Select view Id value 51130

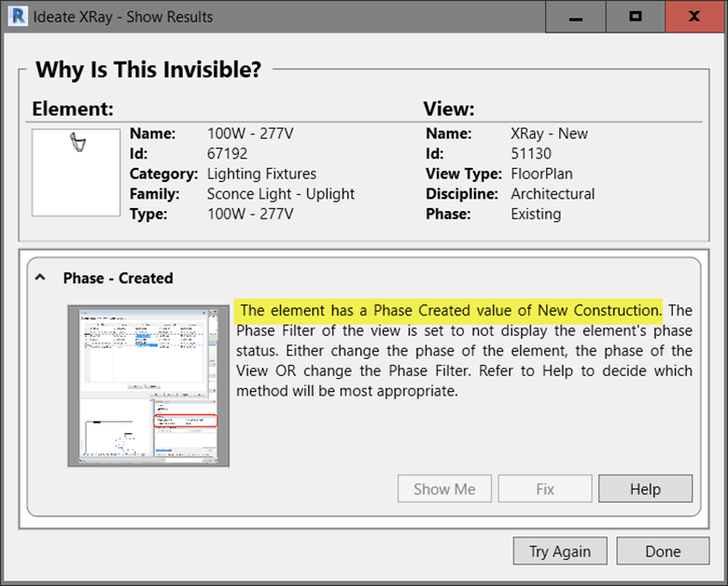[531, 154]
